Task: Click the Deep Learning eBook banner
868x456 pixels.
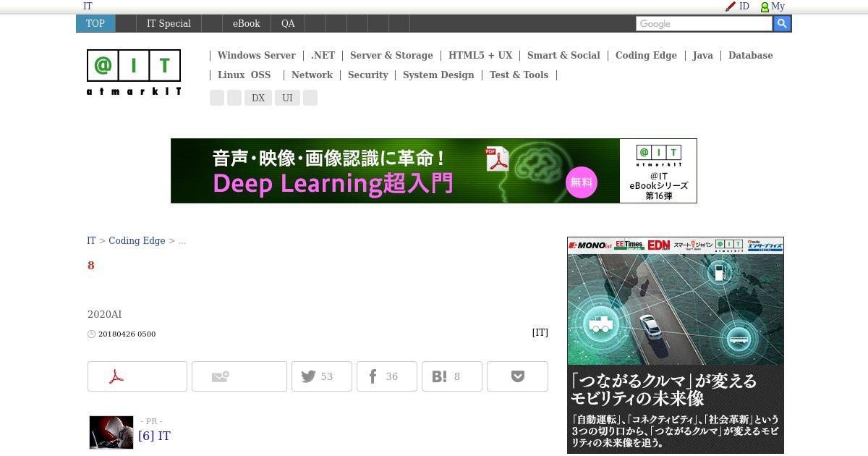Action: (434, 171)
